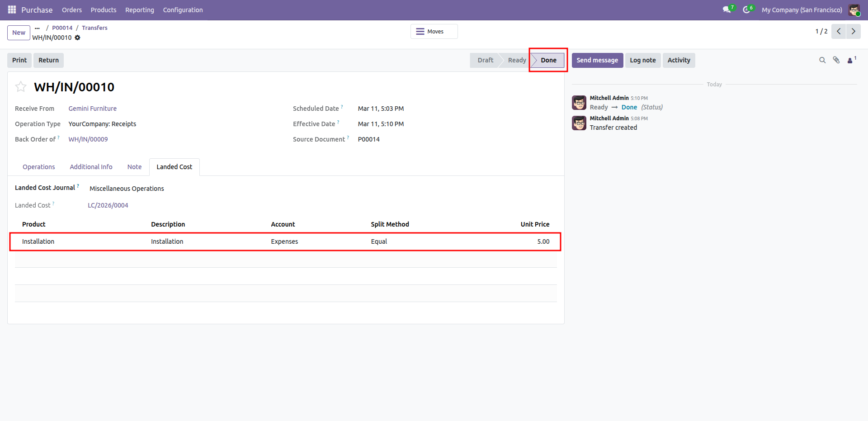
Task: Search messages with the magnifier icon
Action: point(822,60)
